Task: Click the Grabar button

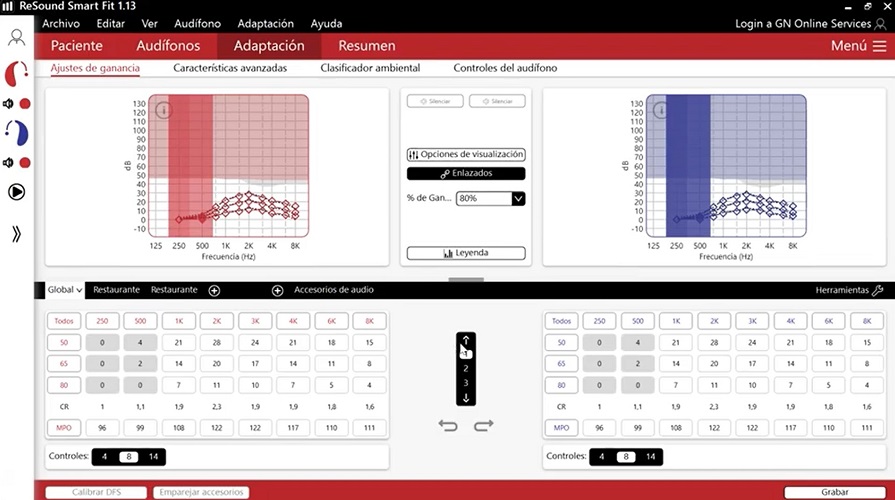Action: tap(833, 492)
